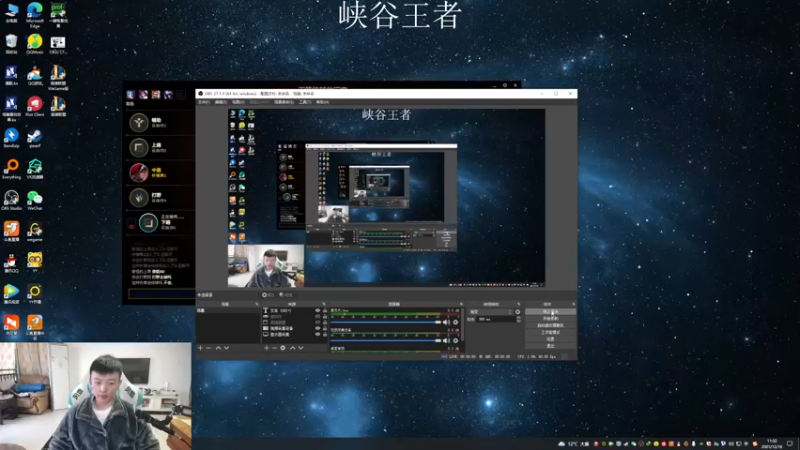Move selected scene down with arrow
The height and width of the screenshot is (450, 800).
tap(227, 348)
